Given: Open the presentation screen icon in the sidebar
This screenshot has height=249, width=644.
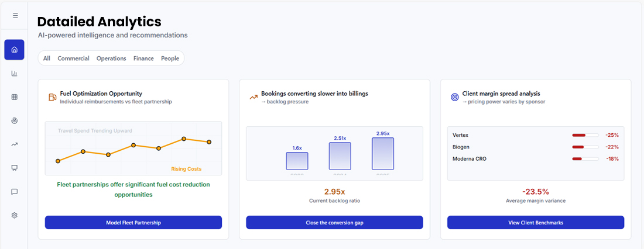Looking at the screenshot, I should tap(15, 168).
